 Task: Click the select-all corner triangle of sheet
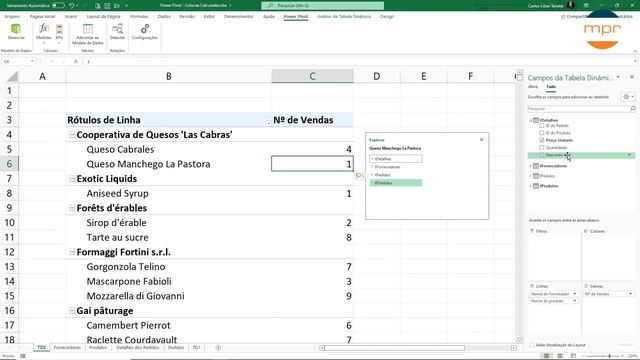coord(13,76)
